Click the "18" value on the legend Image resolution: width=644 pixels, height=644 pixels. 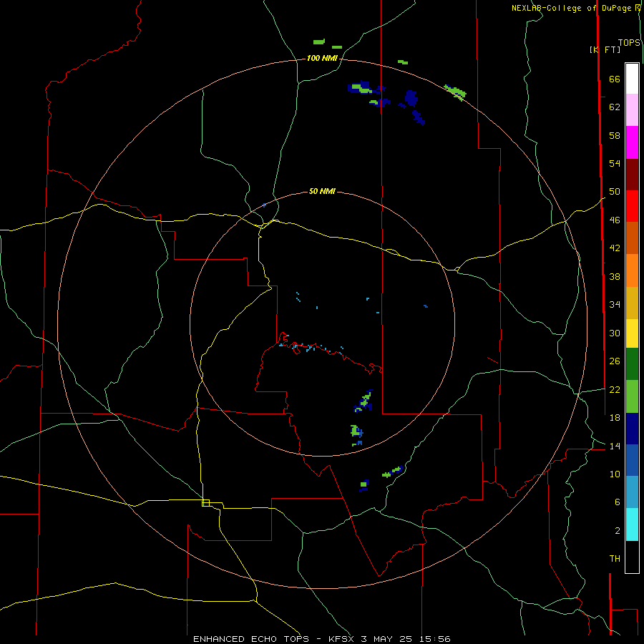(615, 418)
